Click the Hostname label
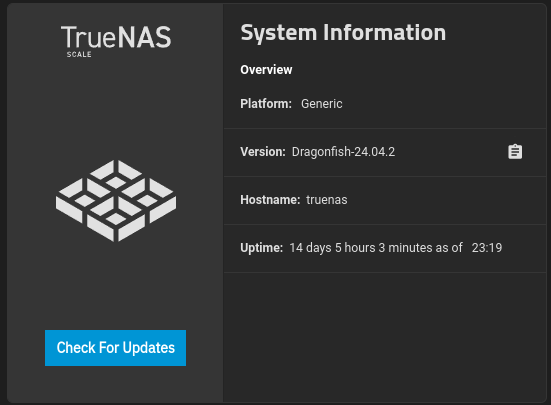Image resolution: width=551 pixels, height=405 pixels. [x=270, y=200]
